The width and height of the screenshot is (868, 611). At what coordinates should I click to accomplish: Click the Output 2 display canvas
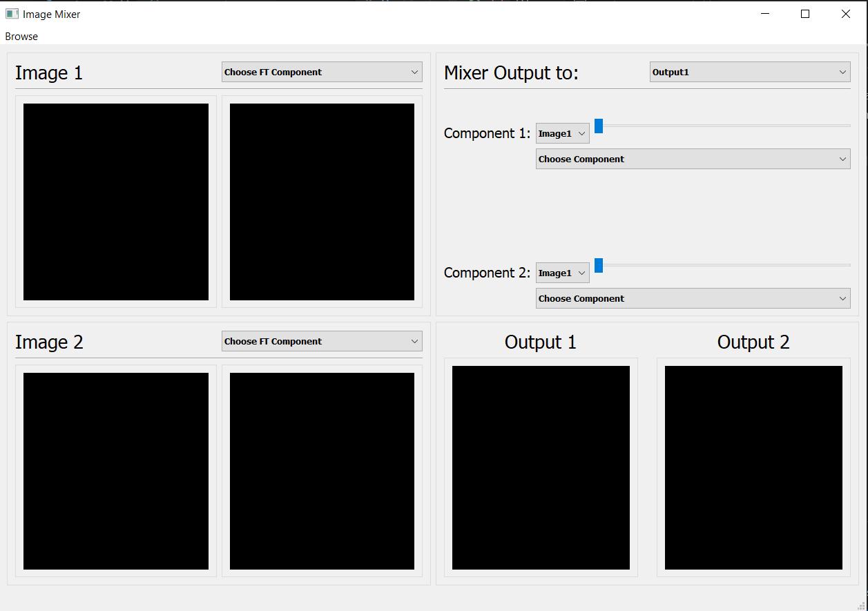(753, 467)
